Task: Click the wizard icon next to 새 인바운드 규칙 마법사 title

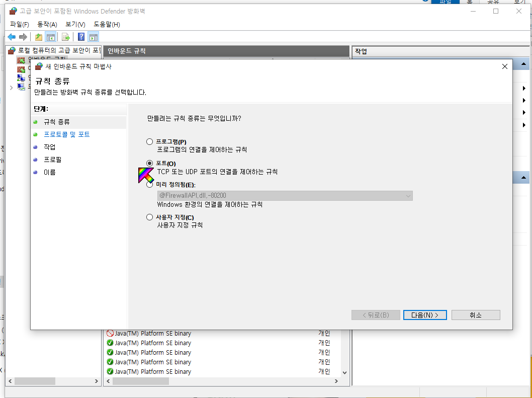Action: click(39, 66)
